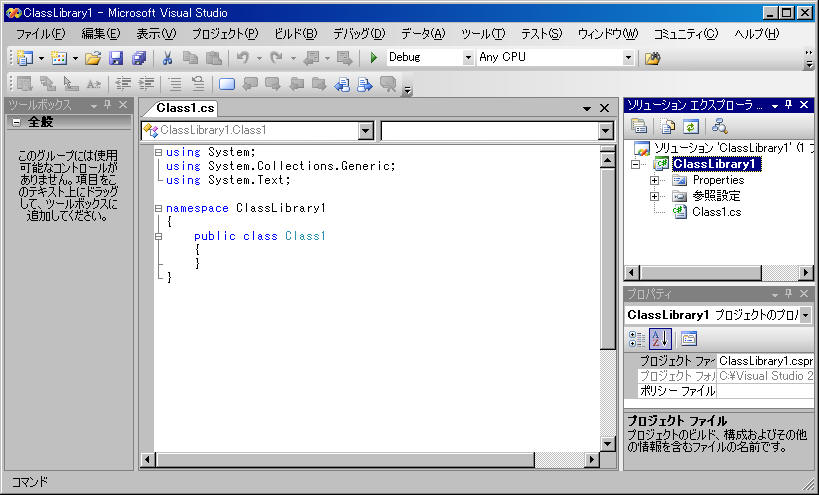This screenshot has width=819, height=495.
Task: Open the Debug configuration dropdown
Action: [468, 58]
